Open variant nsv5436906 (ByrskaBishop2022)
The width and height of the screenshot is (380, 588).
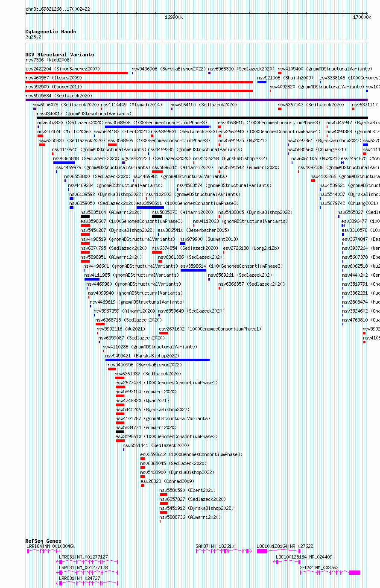pos(168,69)
